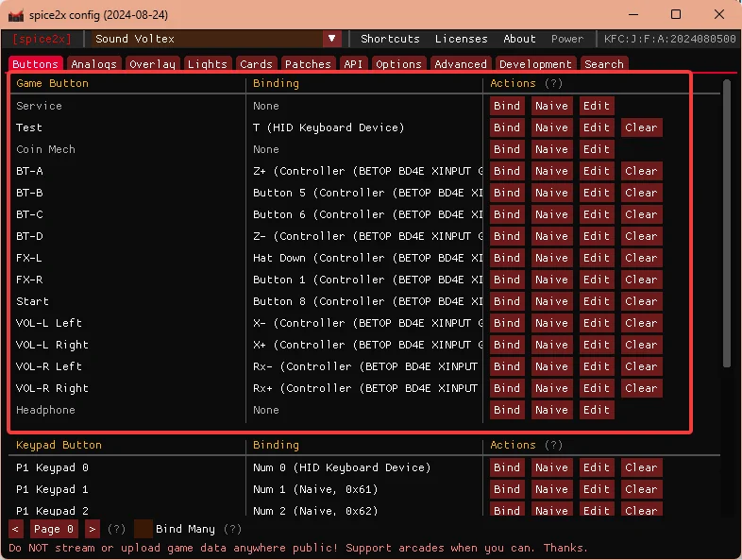Screen dimensions: 742x560
Task: Click the spice2x app icon in title bar
Action: point(16,15)
